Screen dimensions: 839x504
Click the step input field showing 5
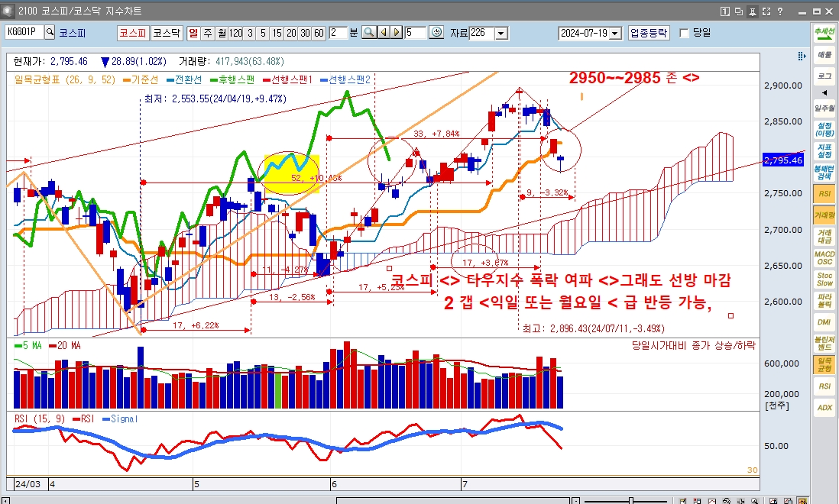point(415,33)
